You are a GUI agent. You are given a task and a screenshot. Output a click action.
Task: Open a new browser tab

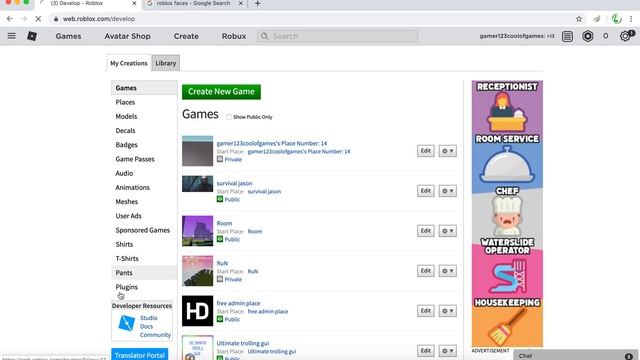[258, 4]
